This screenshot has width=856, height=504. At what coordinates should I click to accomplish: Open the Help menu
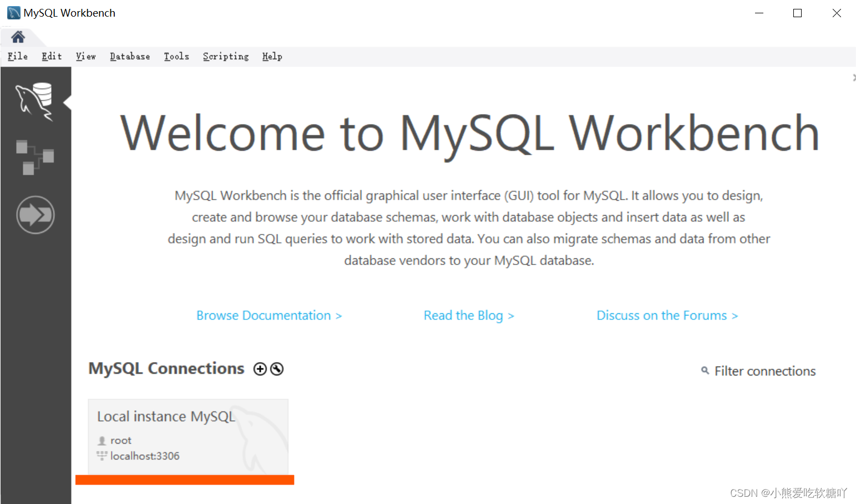click(272, 57)
